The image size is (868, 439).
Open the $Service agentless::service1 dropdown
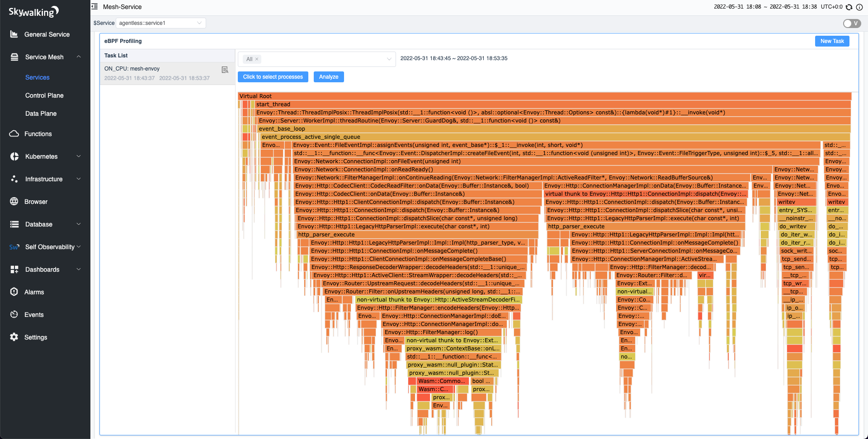click(x=160, y=23)
